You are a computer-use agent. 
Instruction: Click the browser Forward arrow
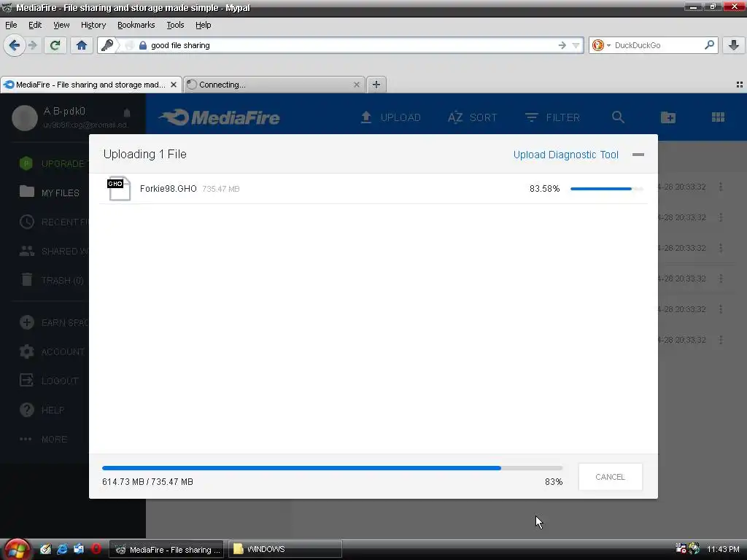point(32,45)
